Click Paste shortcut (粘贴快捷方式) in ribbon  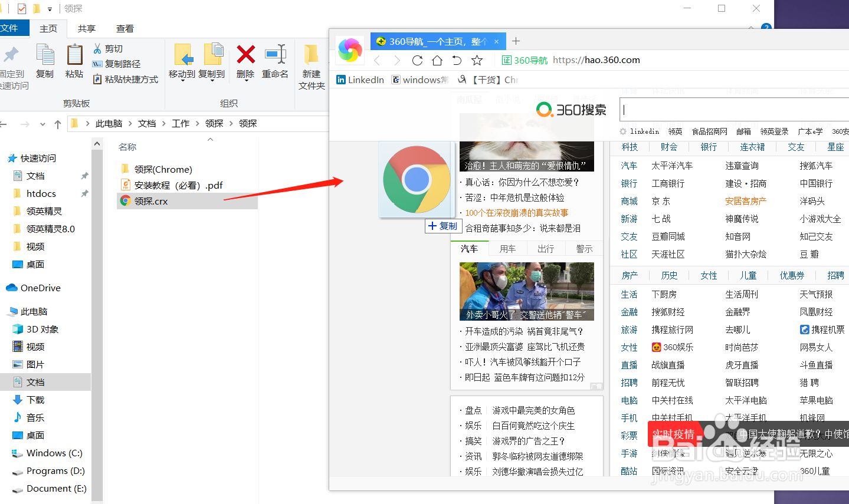pyautogui.click(x=125, y=79)
